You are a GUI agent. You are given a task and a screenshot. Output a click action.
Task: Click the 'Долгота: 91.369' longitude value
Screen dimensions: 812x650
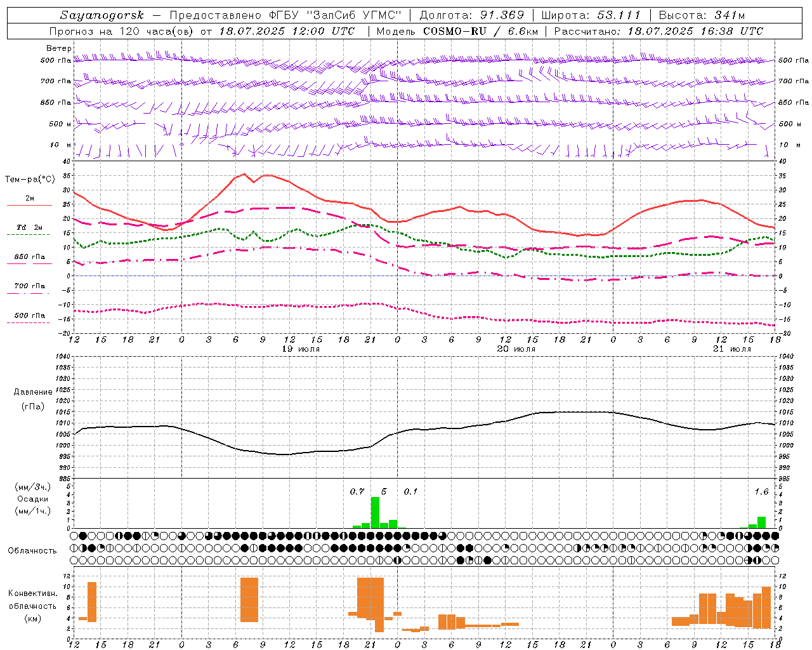(x=472, y=15)
